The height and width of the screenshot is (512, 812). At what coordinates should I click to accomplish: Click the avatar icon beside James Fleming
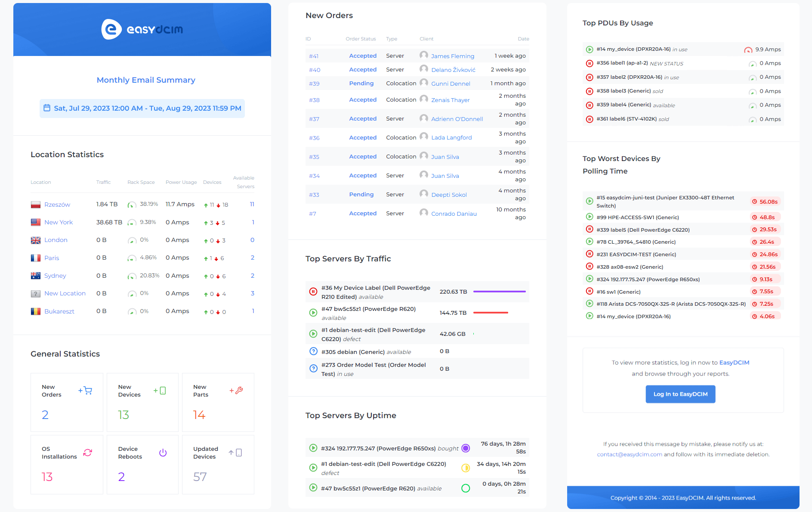(424, 55)
